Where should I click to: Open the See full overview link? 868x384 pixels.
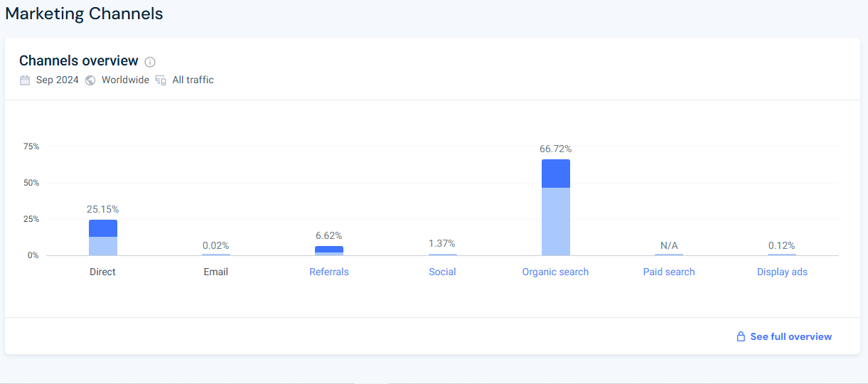791,336
